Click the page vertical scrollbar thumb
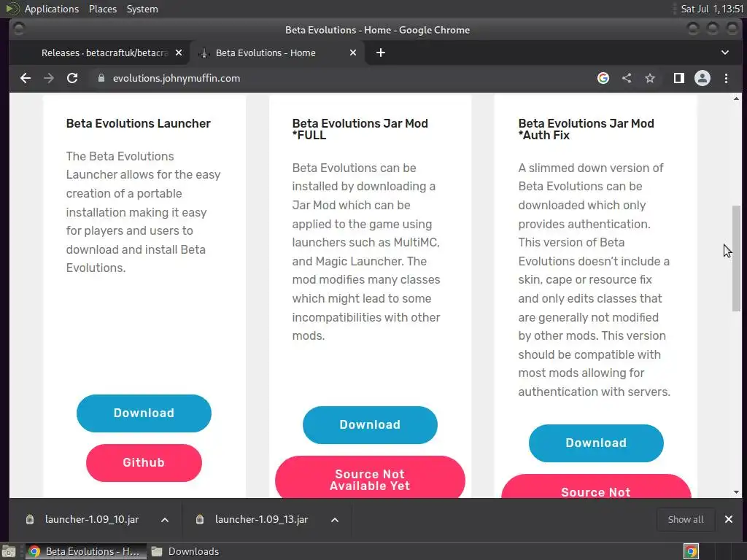Image resolution: width=747 pixels, height=560 pixels. 737,259
